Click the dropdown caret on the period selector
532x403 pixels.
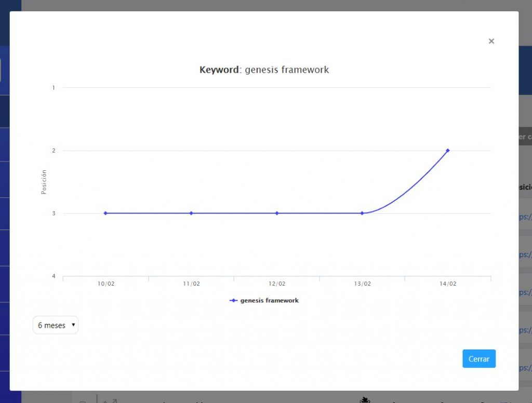click(x=74, y=325)
